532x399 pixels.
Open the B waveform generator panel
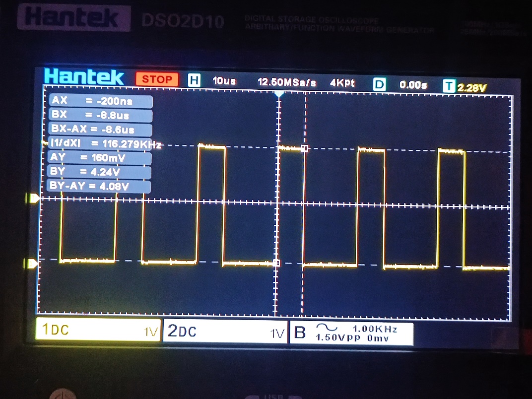tap(351, 333)
